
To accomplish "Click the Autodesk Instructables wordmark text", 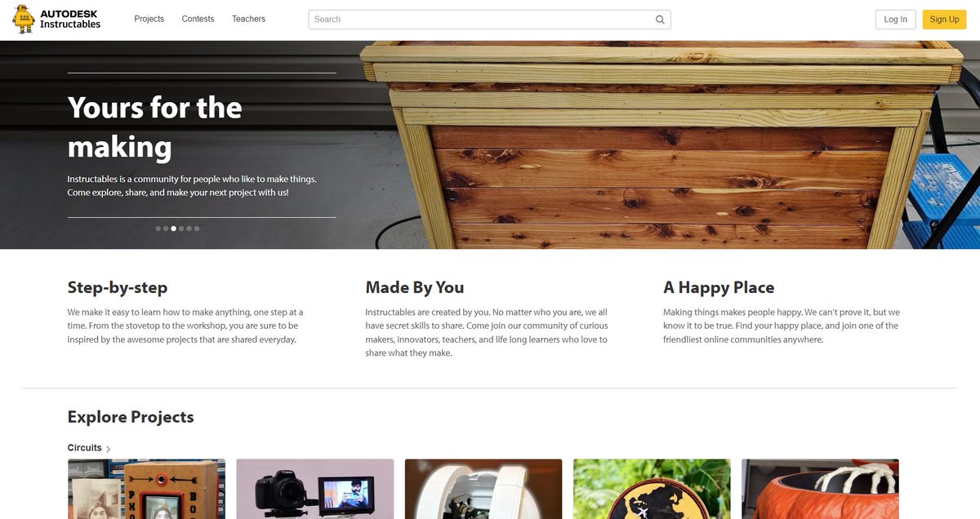I will tap(70, 18).
